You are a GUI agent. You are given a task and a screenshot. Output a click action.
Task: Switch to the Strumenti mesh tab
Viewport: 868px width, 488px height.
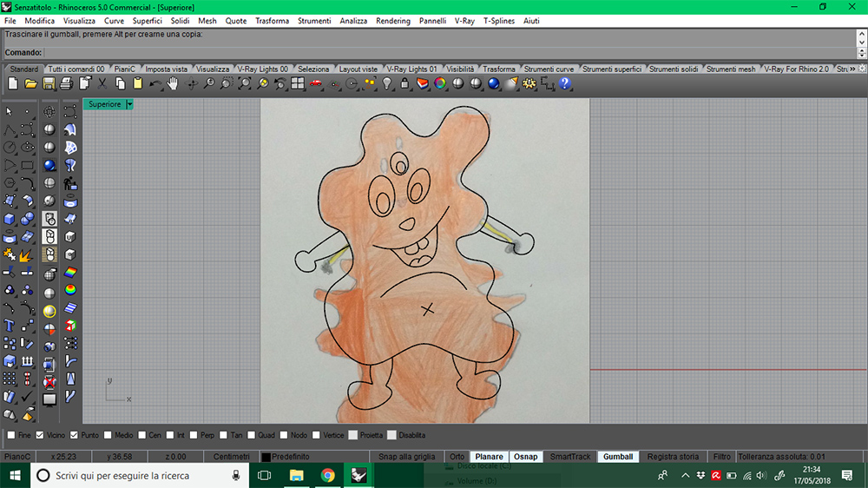tap(731, 69)
